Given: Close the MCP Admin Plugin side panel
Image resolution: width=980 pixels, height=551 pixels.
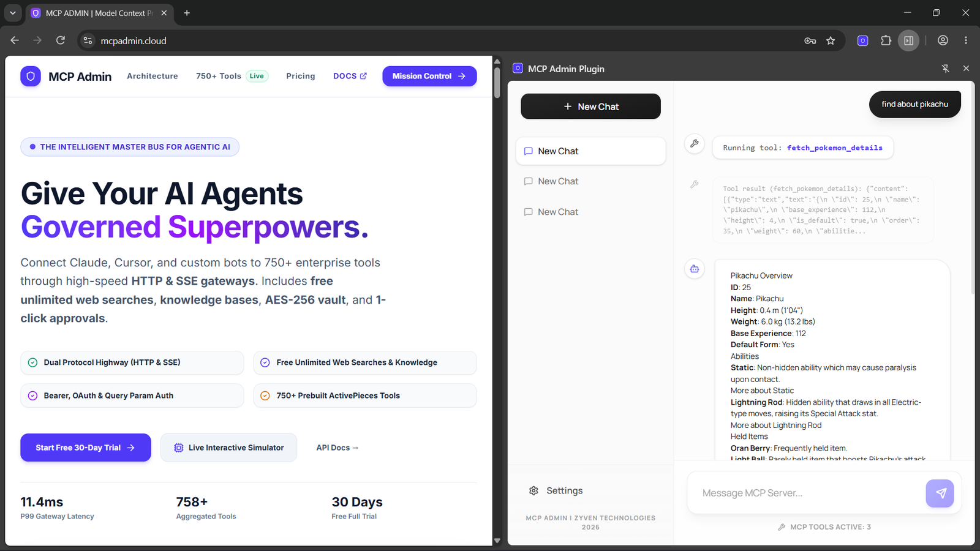Looking at the screenshot, I should (966, 69).
